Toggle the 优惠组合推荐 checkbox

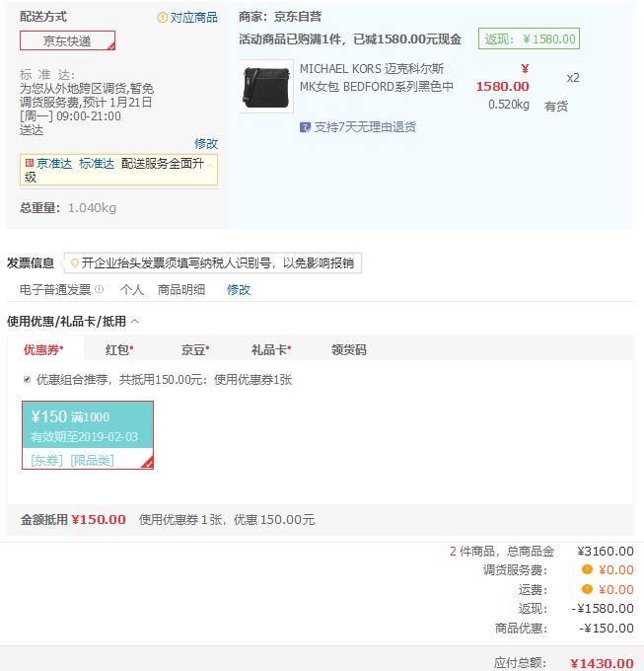point(27,379)
